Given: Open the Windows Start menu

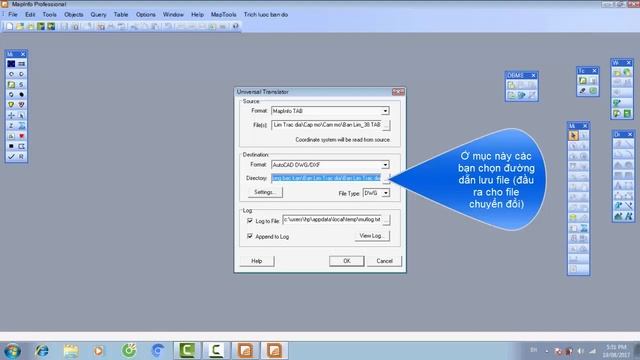Looking at the screenshot, I should 12,351.
